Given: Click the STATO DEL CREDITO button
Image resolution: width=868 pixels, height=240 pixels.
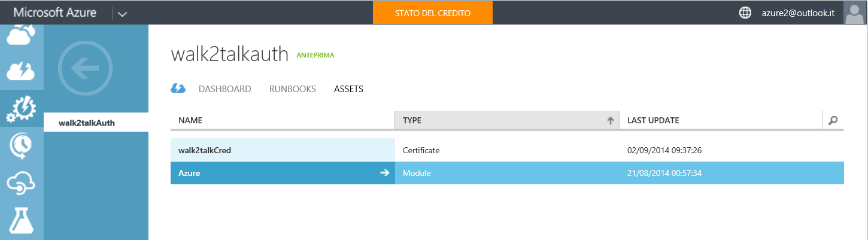Looking at the screenshot, I should coord(432,13).
